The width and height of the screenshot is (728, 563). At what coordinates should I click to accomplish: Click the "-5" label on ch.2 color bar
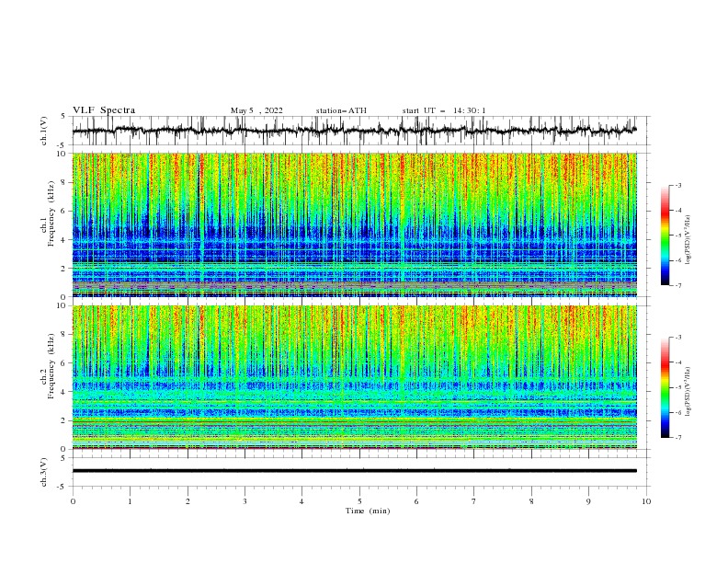point(677,387)
